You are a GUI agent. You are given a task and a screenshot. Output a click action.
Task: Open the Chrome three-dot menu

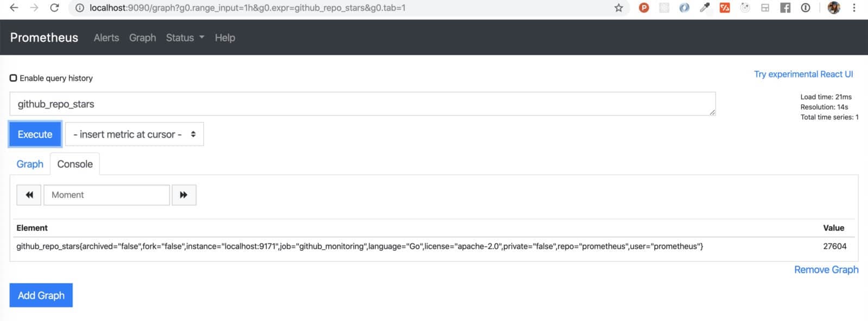coord(854,8)
